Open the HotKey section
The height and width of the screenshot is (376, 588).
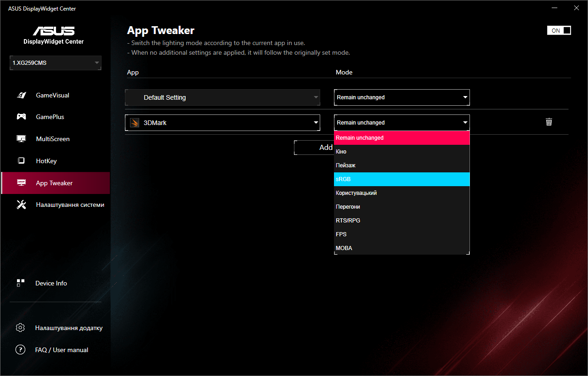click(x=56, y=161)
